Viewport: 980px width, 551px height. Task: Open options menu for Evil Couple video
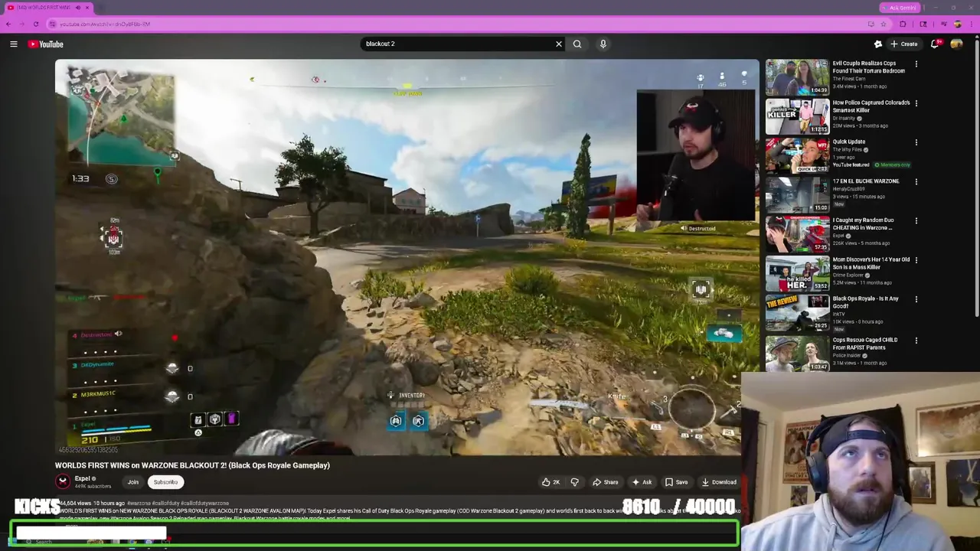[916, 64]
